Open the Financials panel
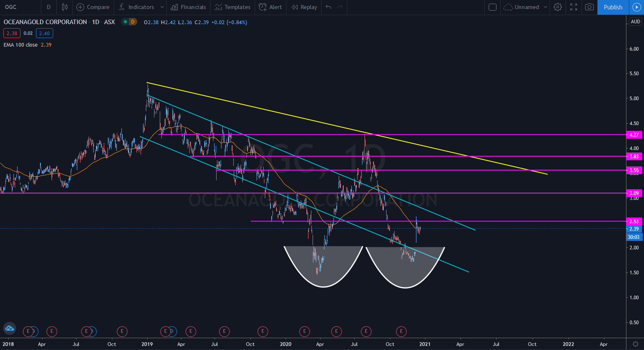 [x=188, y=7]
